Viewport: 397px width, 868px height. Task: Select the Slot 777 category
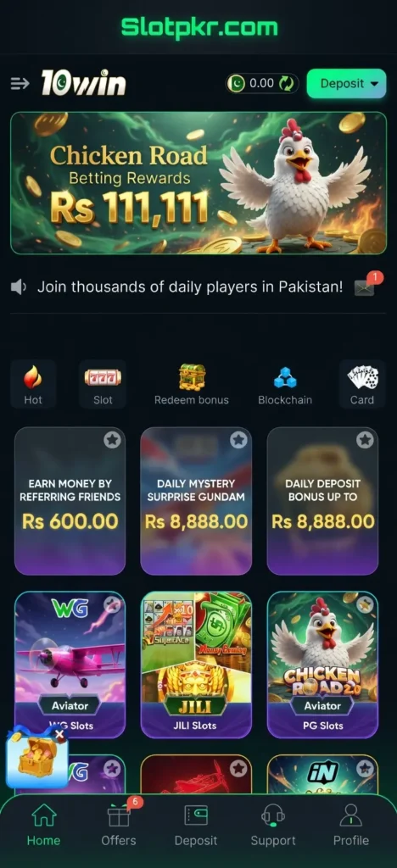103,384
